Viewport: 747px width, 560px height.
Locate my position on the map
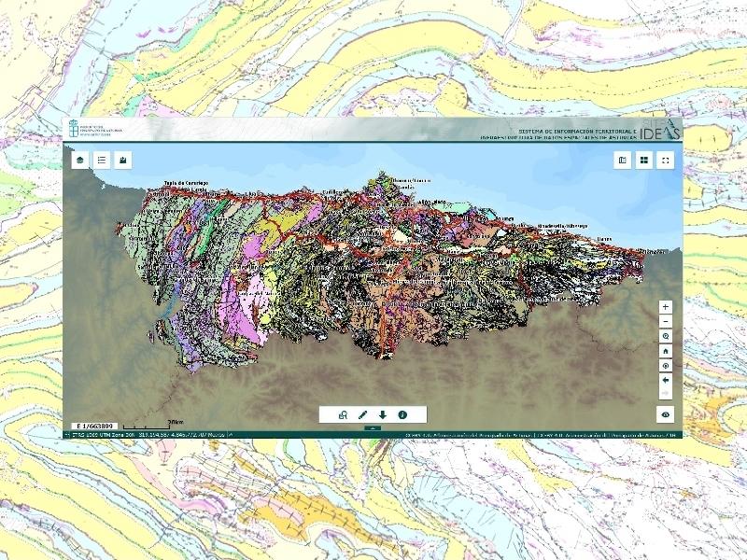(666, 366)
